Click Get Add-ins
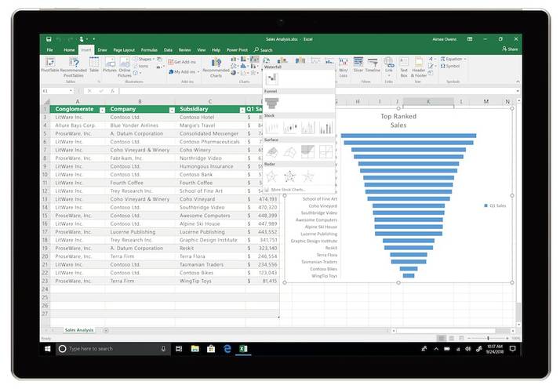Screen dimensions: 560x392 tap(182, 62)
